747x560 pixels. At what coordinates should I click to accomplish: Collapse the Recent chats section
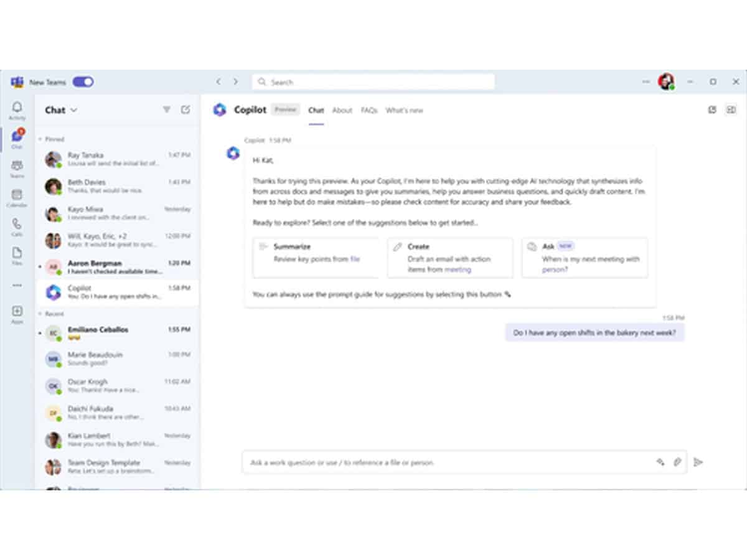coord(52,314)
